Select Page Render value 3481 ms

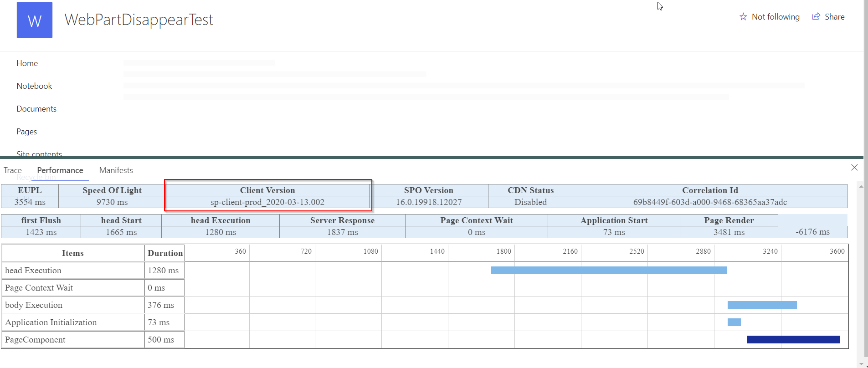click(x=729, y=232)
